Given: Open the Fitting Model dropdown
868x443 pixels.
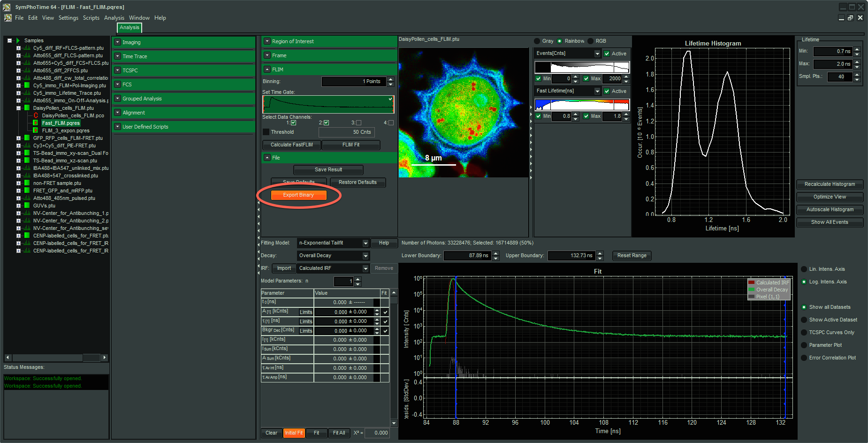Looking at the screenshot, I should click(365, 243).
